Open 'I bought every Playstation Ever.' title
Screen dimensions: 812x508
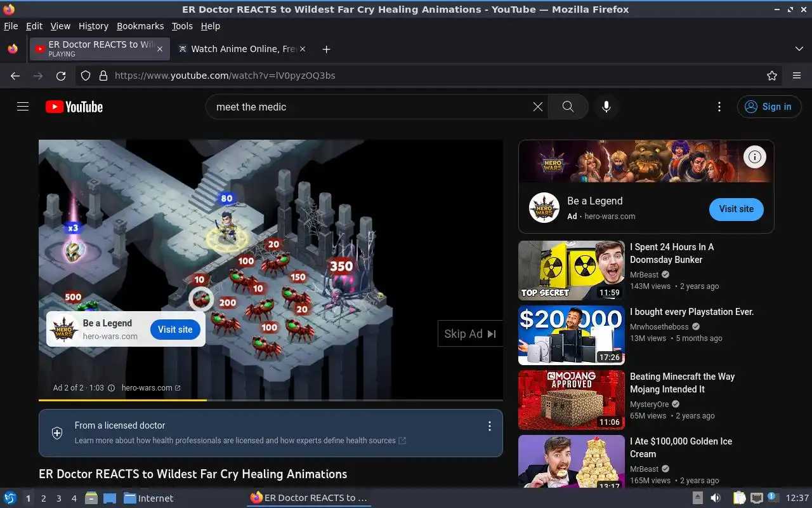[691, 312]
